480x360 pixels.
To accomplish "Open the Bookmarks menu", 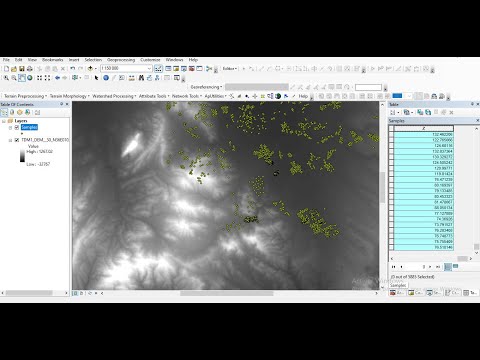I will [x=52, y=60].
